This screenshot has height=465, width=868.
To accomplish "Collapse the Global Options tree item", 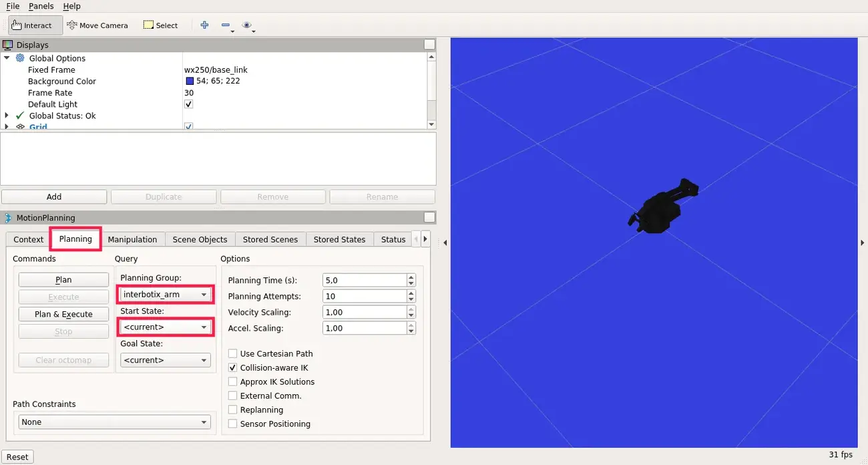I will (7, 58).
